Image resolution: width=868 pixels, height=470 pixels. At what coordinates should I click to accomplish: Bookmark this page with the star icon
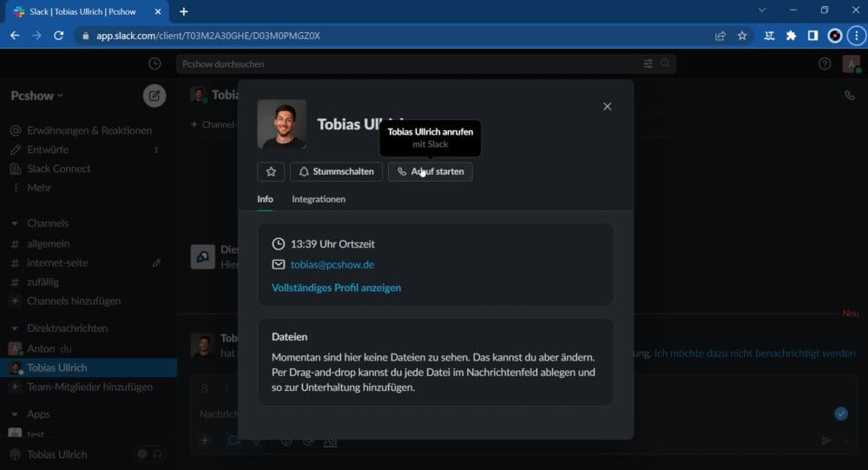point(742,36)
